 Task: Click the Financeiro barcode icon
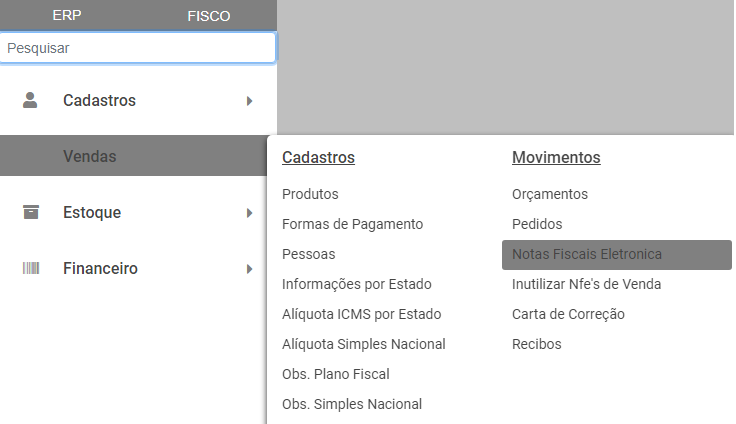pos(30,268)
